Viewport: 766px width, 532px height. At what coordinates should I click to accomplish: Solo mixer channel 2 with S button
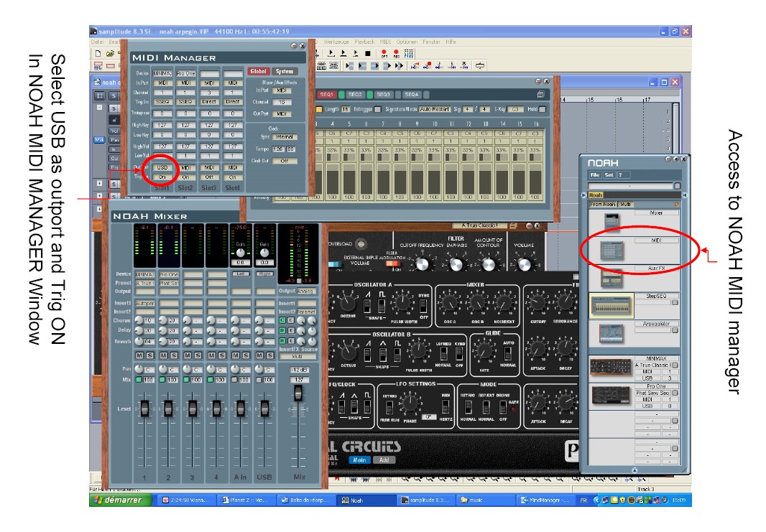[174, 355]
